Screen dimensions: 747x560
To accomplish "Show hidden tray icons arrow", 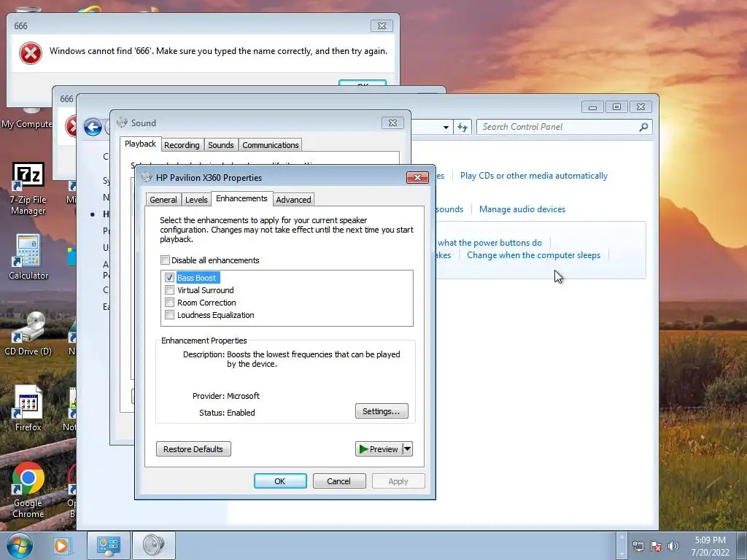I will tap(622, 545).
